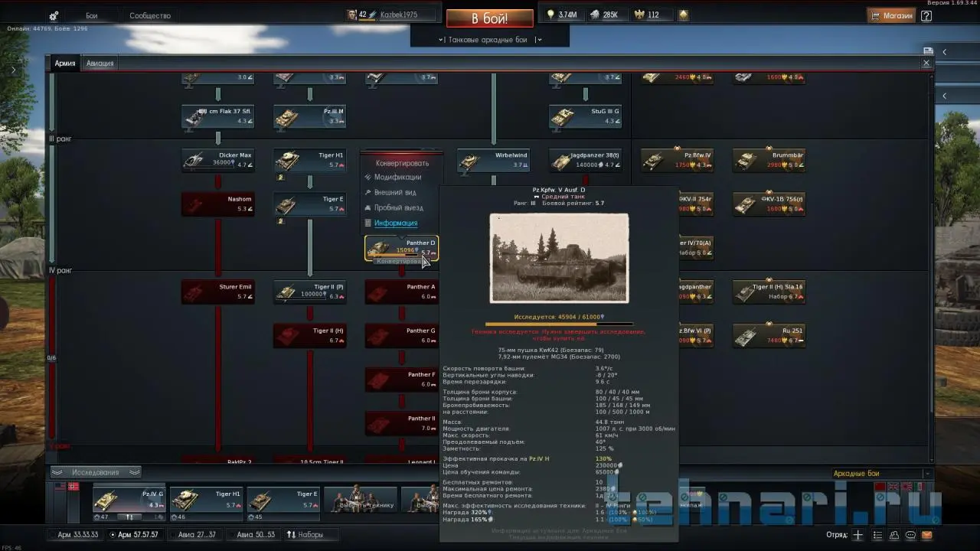Collapse the lower right side panel chevron
Screen dimensions: 980x551
[x=944, y=96]
